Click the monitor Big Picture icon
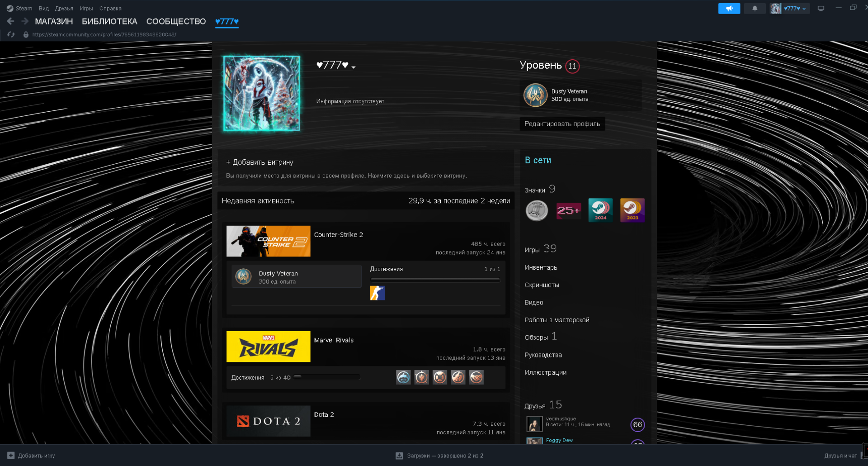The height and width of the screenshot is (466, 868). pos(821,8)
